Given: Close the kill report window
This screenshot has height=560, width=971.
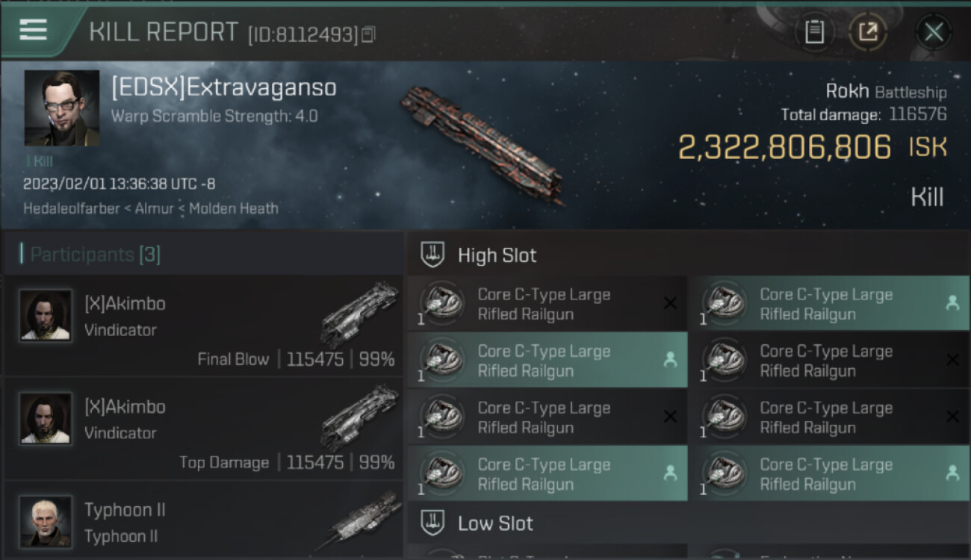Looking at the screenshot, I should tap(934, 31).
